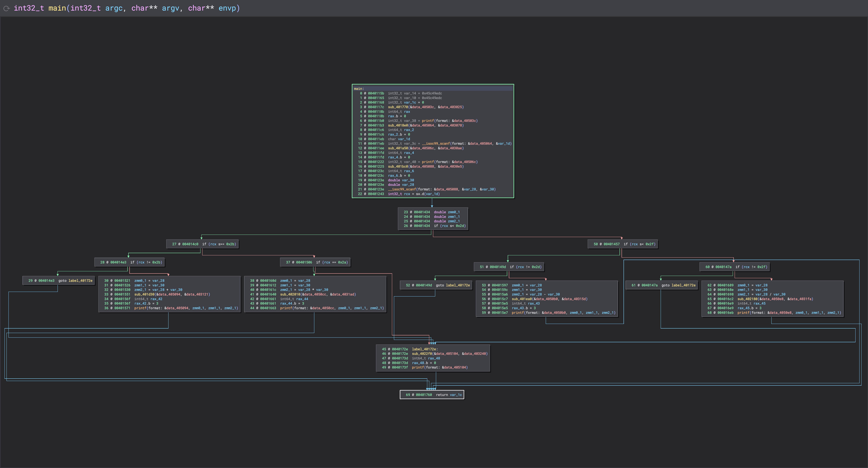Click printf on line 36 at 00401571

[x=140, y=308]
